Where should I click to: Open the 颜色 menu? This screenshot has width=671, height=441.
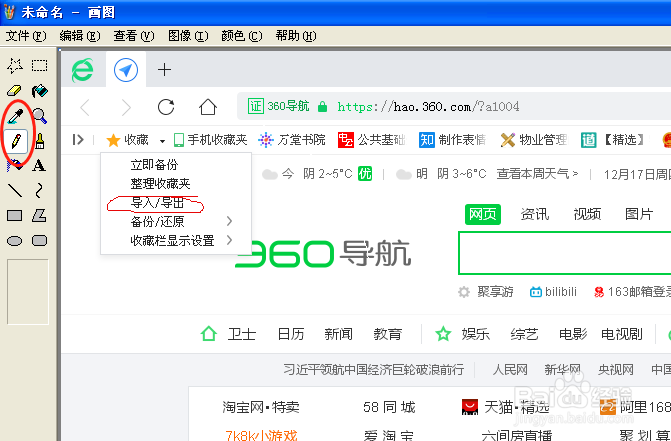pyautogui.click(x=241, y=36)
